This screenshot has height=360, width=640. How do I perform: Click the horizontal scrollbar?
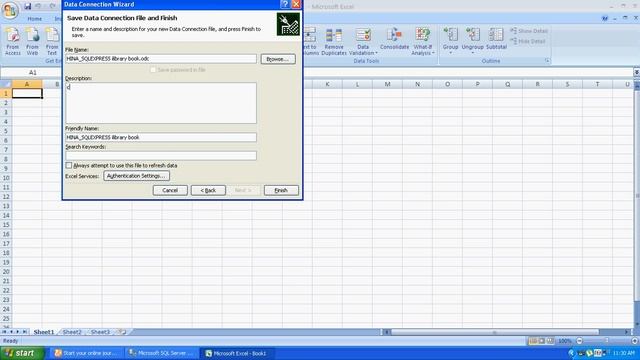[507, 332]
